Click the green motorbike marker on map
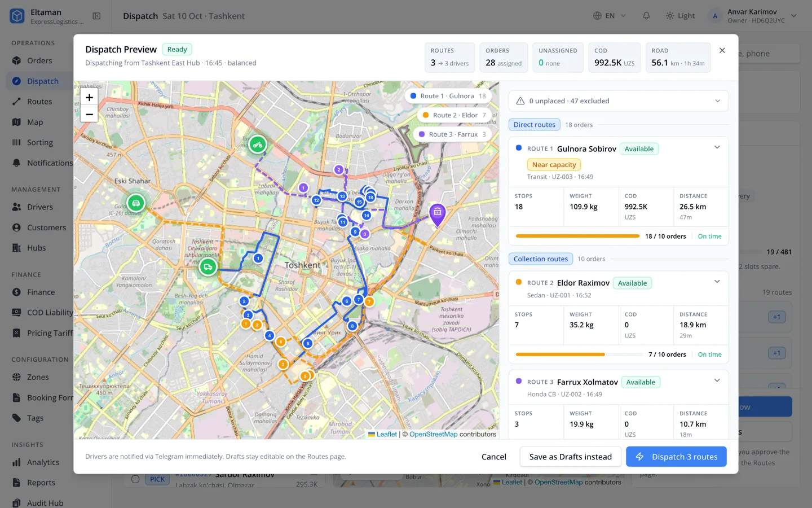The width and height of the screenshot is (812, 508). point(258,145)
